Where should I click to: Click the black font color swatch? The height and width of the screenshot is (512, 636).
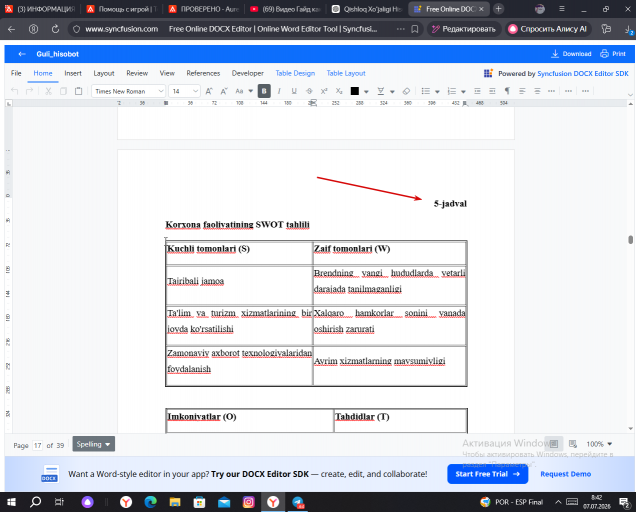[355, 91]
